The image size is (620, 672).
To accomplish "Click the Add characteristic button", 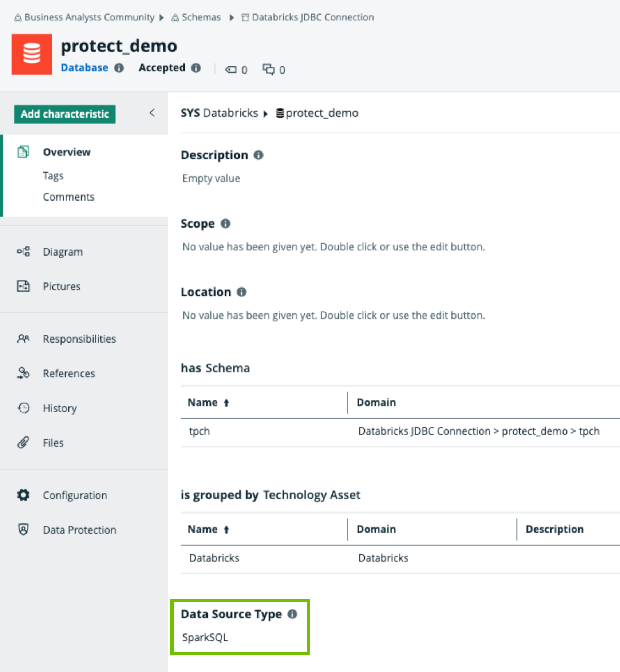I will (64, 114).
